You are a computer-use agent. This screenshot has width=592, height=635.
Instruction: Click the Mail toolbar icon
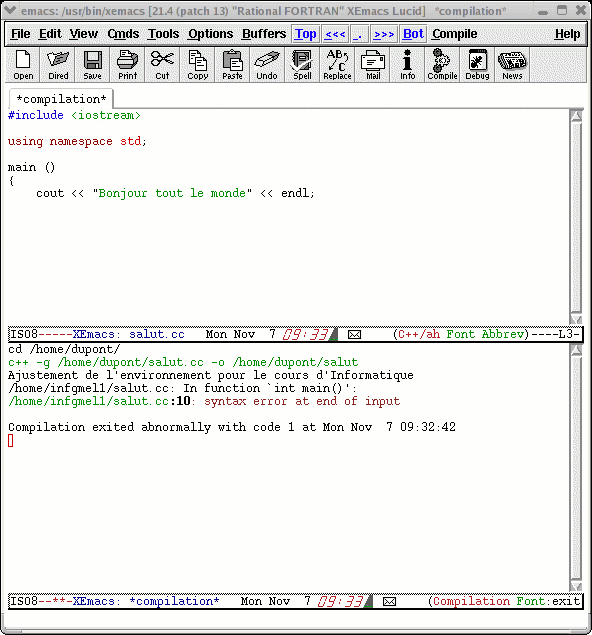click(x=373, y=65)
